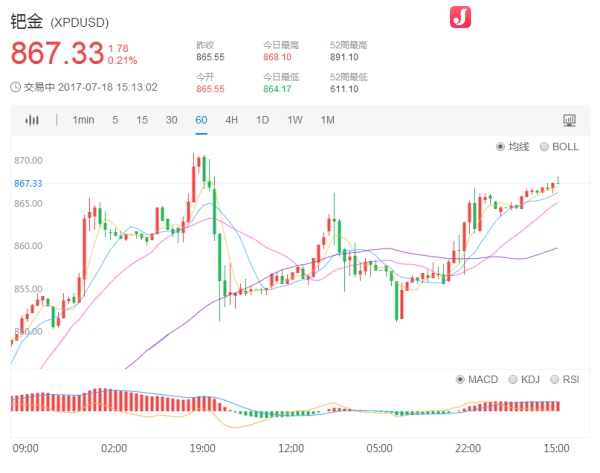Switch to the 4H timeframe tab
This screenshot has height=473, width=600.
coord(232,120)
